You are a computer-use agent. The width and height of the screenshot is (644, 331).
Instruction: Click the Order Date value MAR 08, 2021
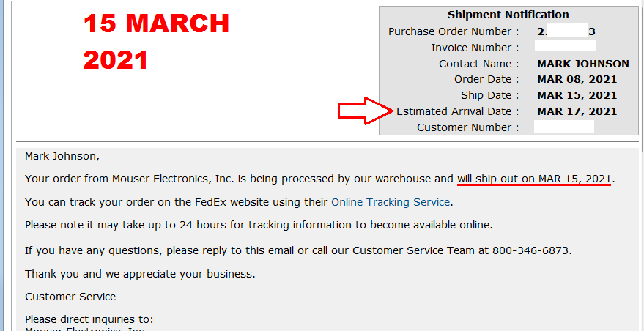(577, 79)
